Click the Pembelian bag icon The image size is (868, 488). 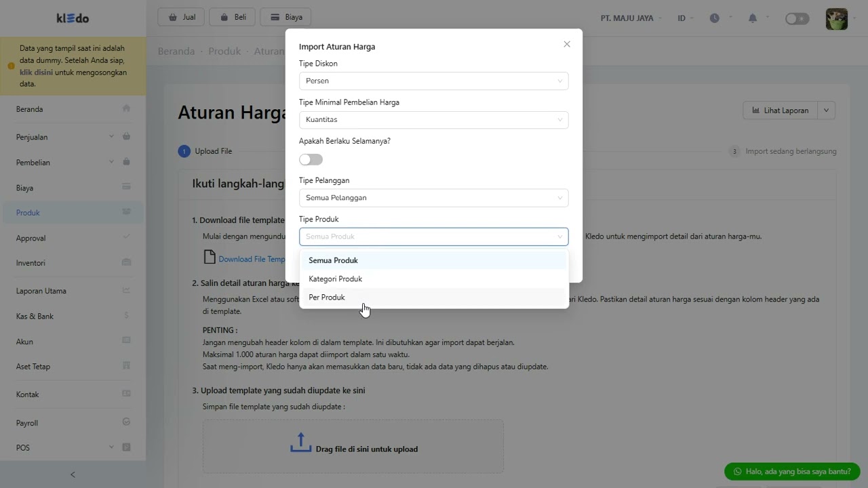(126, 162)
